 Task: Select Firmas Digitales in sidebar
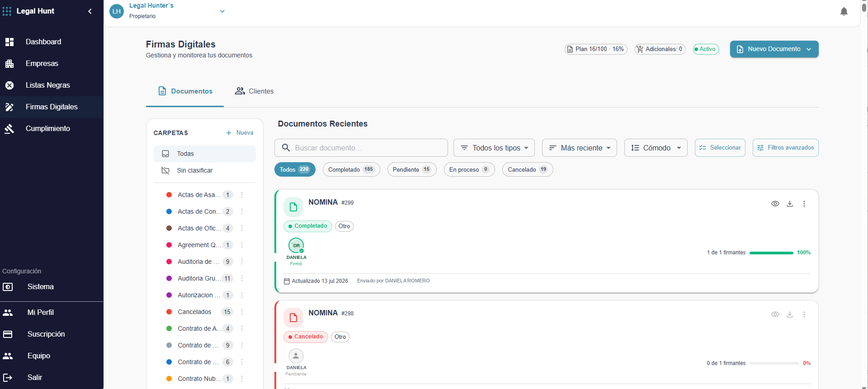(52, 107)
